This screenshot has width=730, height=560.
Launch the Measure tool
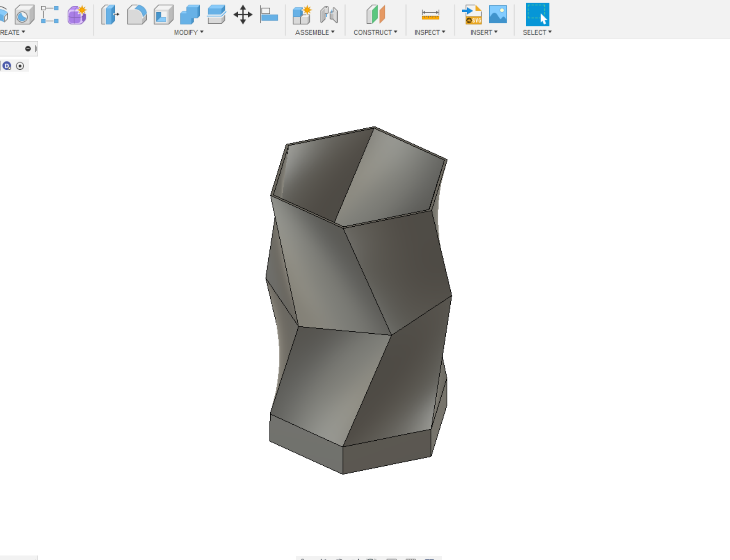tap(430, 15)
